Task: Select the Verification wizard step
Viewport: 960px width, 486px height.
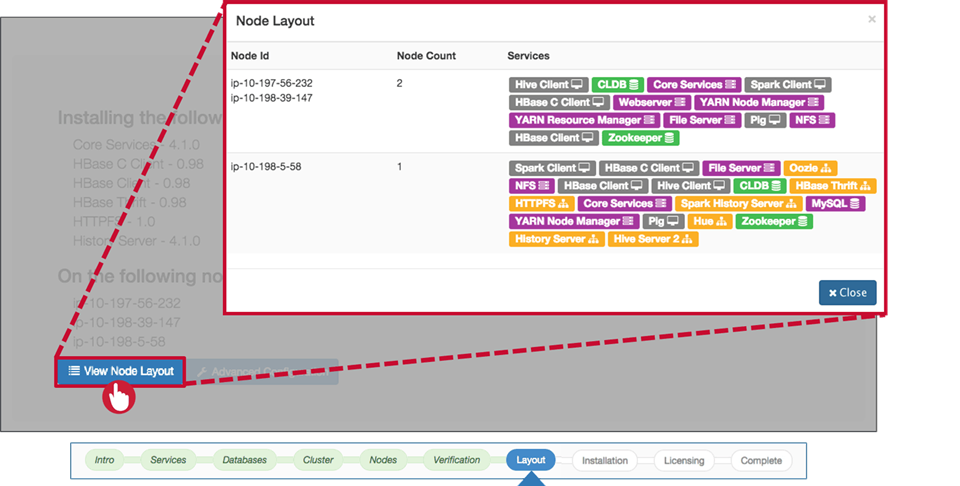Action: pos(457,460)
